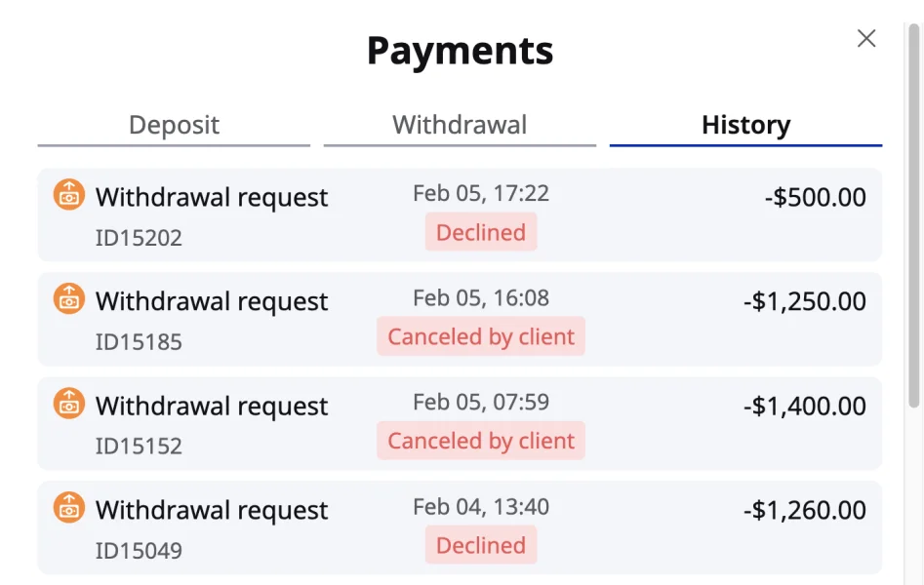Click the Declined status on ID15202

[481, 232]
